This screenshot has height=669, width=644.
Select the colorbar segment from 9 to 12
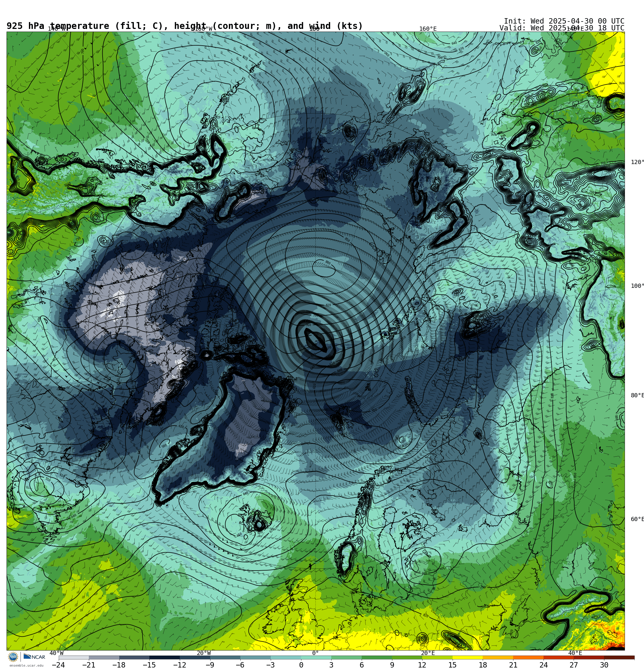point(407,657)
